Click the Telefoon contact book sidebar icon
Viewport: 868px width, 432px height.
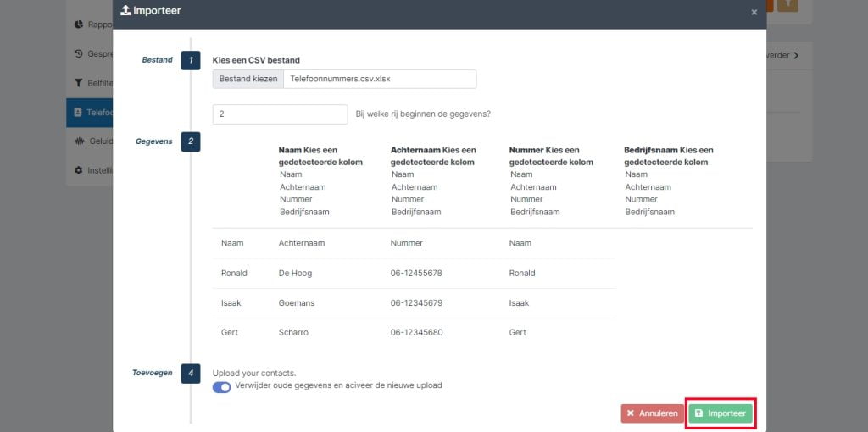78,113
